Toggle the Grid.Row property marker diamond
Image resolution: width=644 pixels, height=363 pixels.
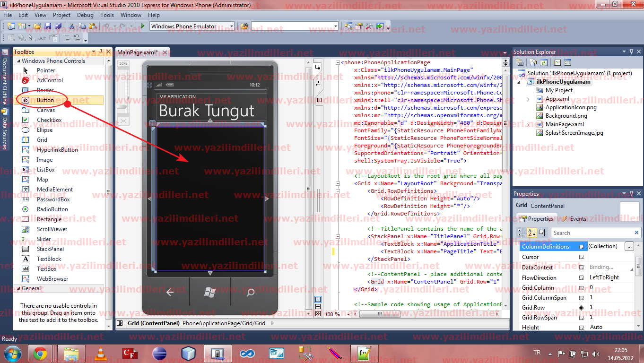[x=581, y=308]
